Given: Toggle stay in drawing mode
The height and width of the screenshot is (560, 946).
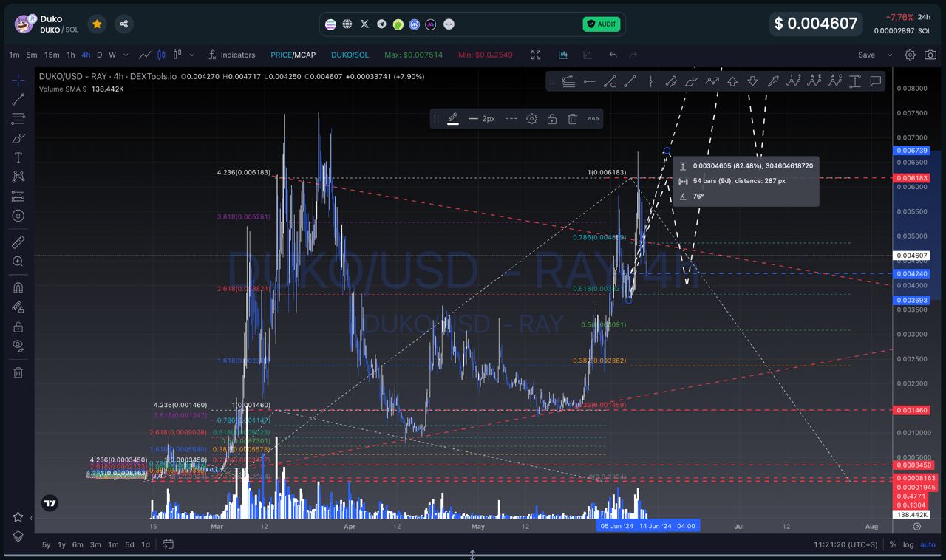Looking at the screenshot, I should point(18,307).
